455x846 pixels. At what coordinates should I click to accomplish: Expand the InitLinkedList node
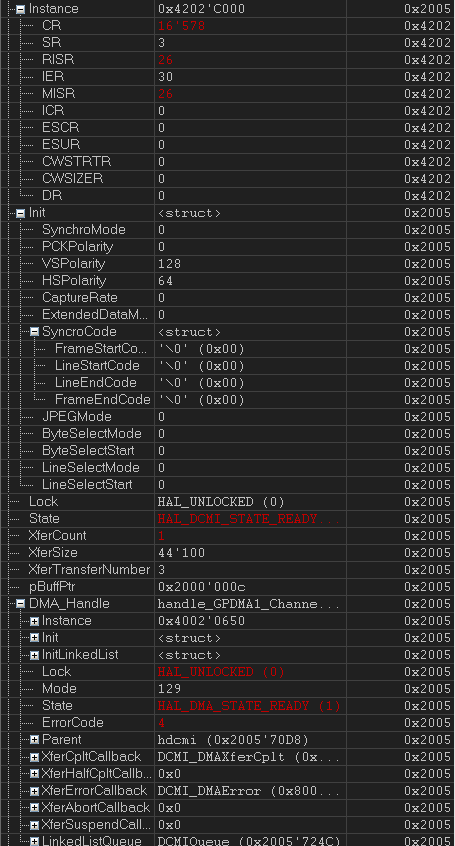[x=34, y=655]
